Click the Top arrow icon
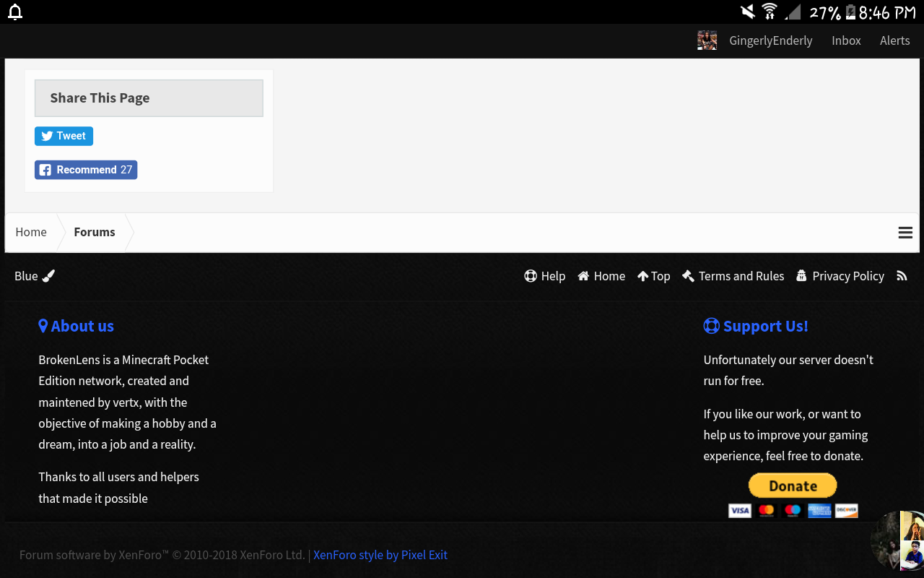Viewport: 924px width, 578px height. 642,276
